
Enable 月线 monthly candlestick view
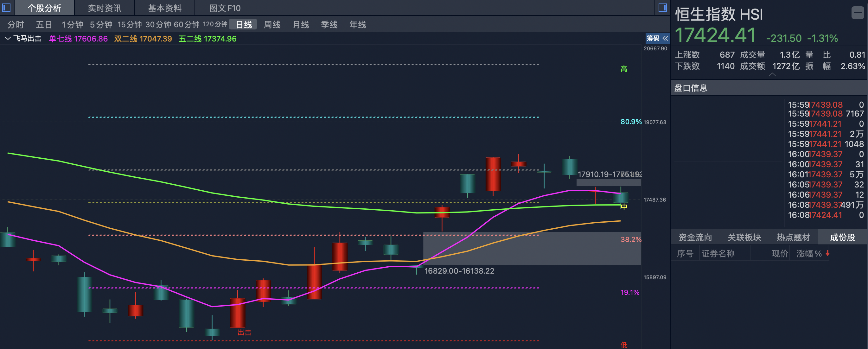(x=300, y=24)
